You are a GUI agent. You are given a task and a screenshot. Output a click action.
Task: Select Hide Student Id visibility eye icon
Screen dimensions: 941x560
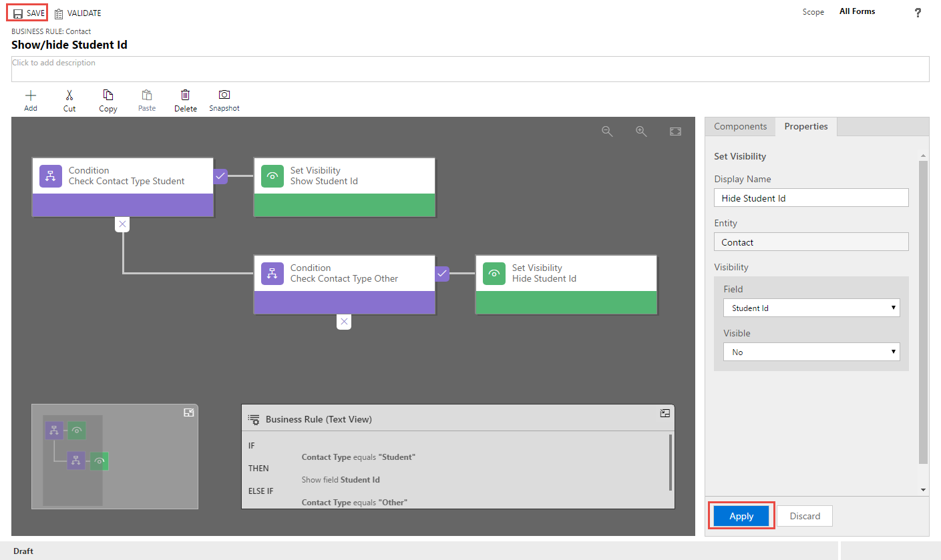[494, 274]
